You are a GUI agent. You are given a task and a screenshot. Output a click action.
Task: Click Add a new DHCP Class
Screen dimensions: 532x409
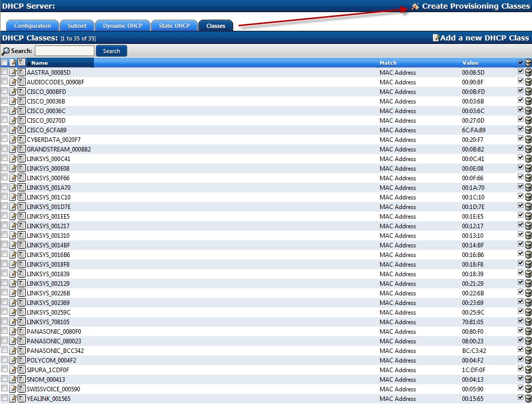coord(481,38)
